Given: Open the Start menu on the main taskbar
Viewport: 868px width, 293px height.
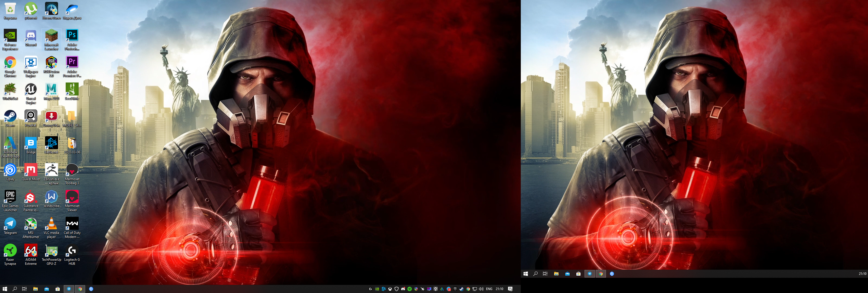Looking at the screenshot, I should [5, 289].
